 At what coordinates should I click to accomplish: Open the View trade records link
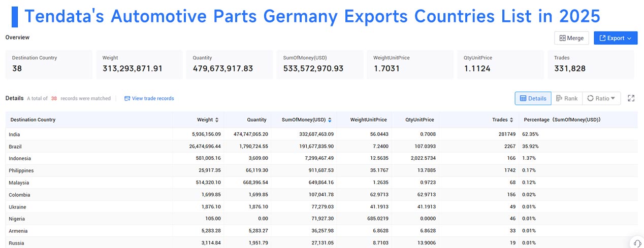(x=149, y=98)
